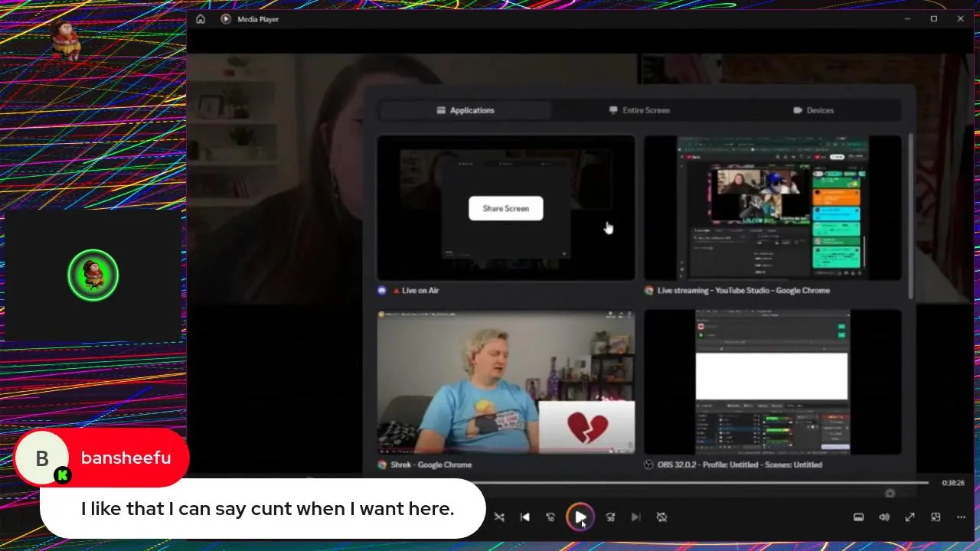The height and width of the screenshot is (551, 980).
Task: Enter full screen mode
Action: point(910,517)
